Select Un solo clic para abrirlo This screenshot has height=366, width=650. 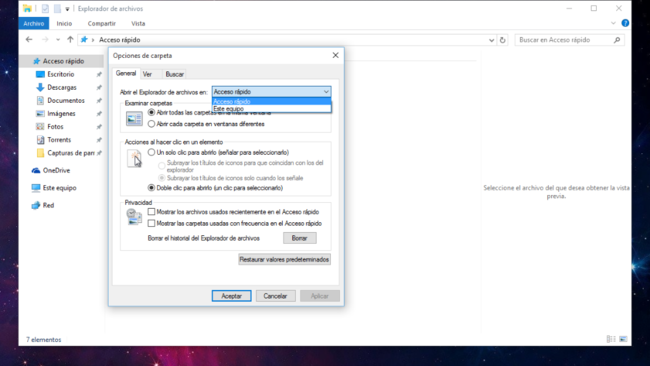pyautogui.click(x=151, y=153)
